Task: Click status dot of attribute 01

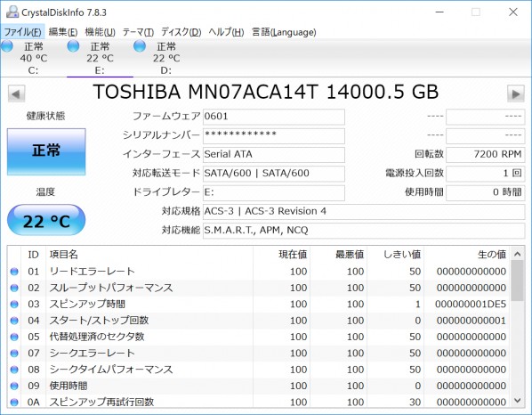Action: click(14, 272)
